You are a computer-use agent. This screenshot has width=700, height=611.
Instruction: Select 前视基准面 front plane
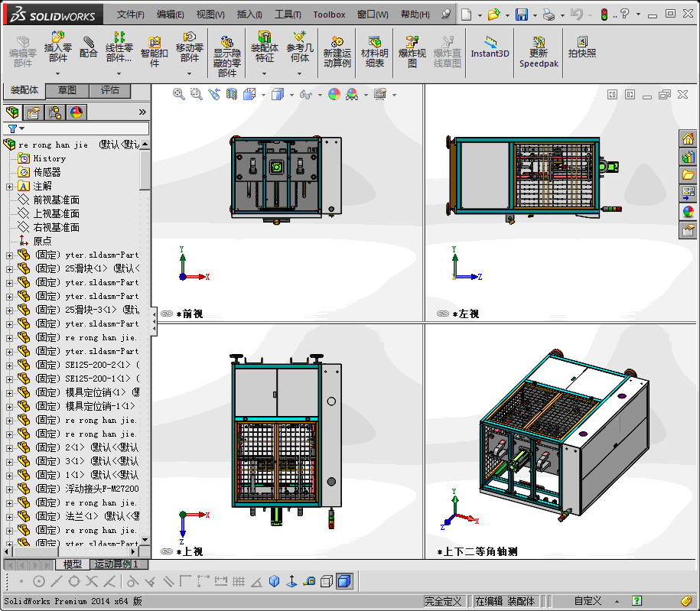pos(57,200)
